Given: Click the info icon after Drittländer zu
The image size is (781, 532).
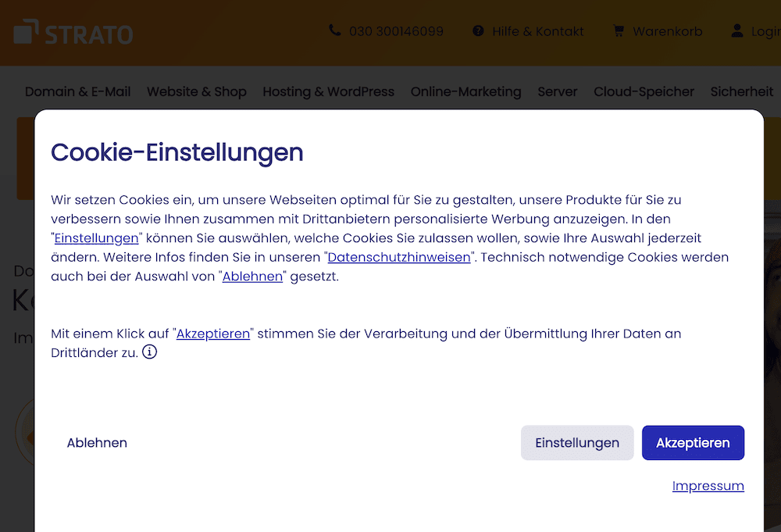Looking at the screenshot, I should (x=150, y=352).
